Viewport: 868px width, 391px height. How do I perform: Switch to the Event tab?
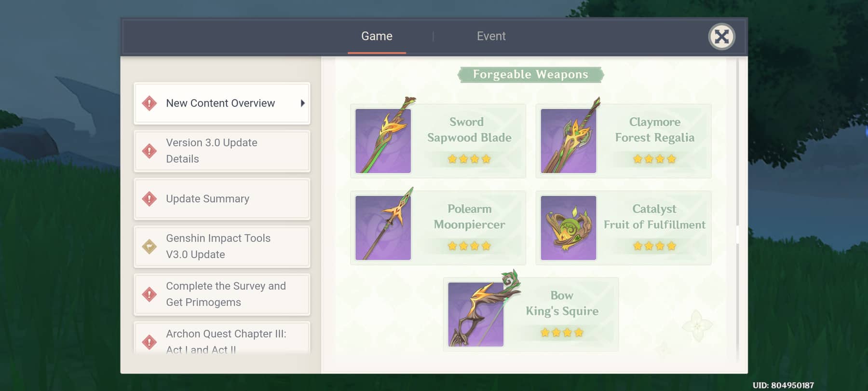pyautogui.click(x=491, y=36)
